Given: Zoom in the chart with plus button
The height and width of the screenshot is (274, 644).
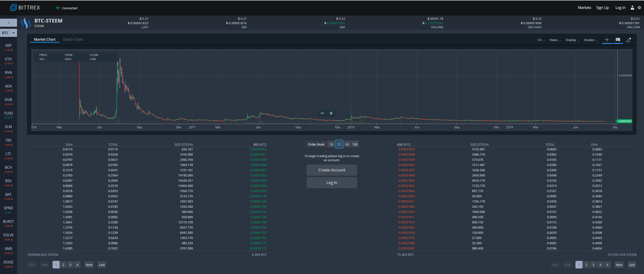Looking at the screenshot, I should point(331,113).
